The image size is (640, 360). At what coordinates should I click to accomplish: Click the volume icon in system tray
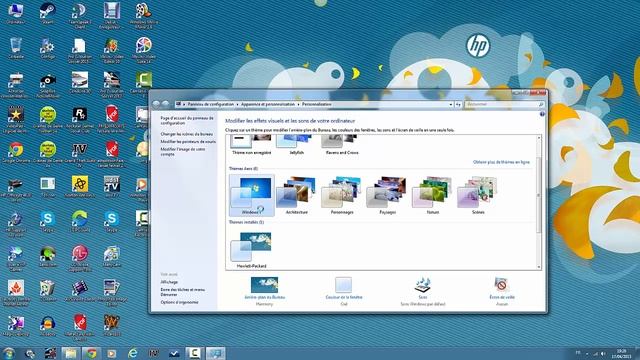[x=603, y=354]
